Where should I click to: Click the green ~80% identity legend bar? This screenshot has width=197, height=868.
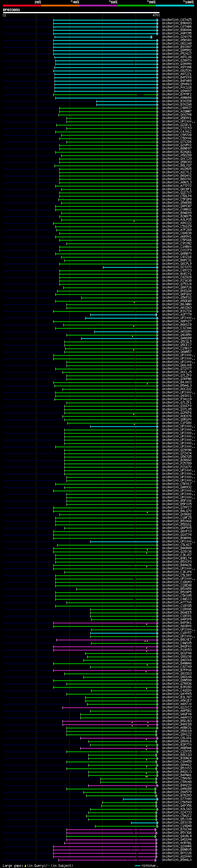pyautogui.click(x=137, y=6)
